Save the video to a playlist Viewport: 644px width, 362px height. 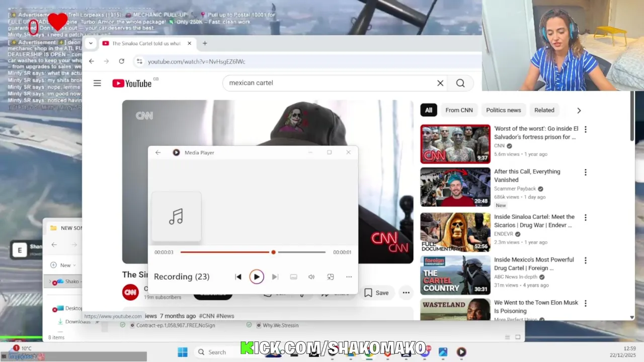(x=376, y=293)
